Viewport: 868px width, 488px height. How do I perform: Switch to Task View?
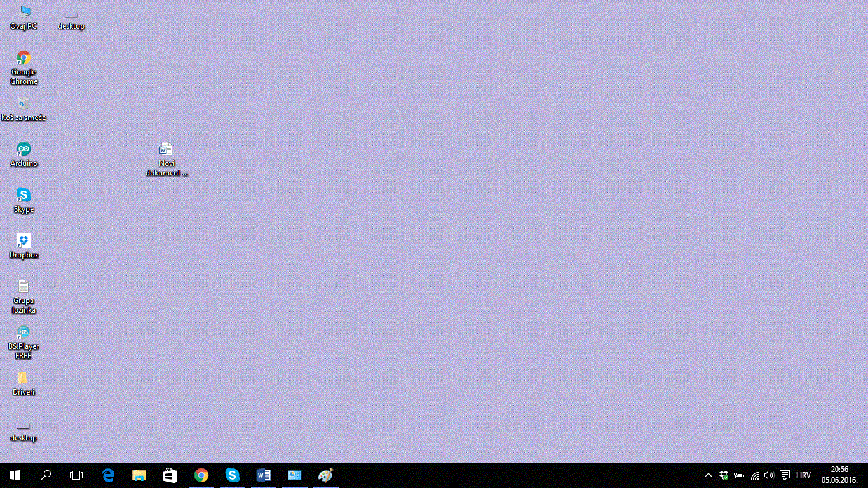coord(76,475)
